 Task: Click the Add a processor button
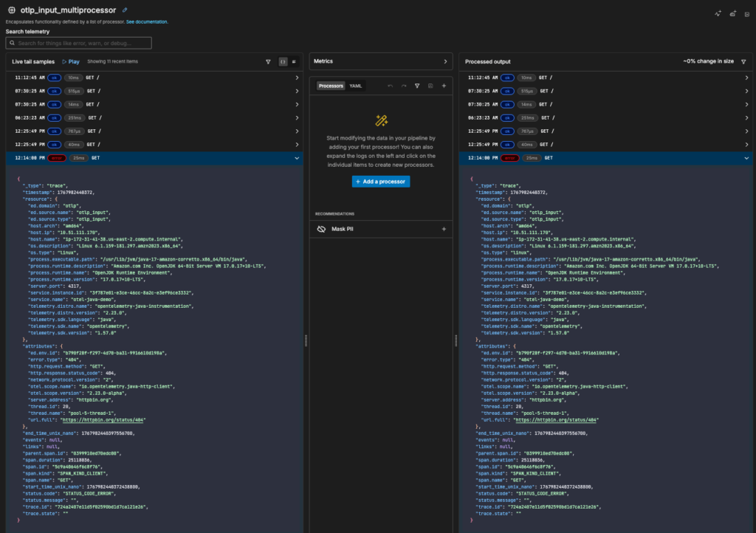380,182
